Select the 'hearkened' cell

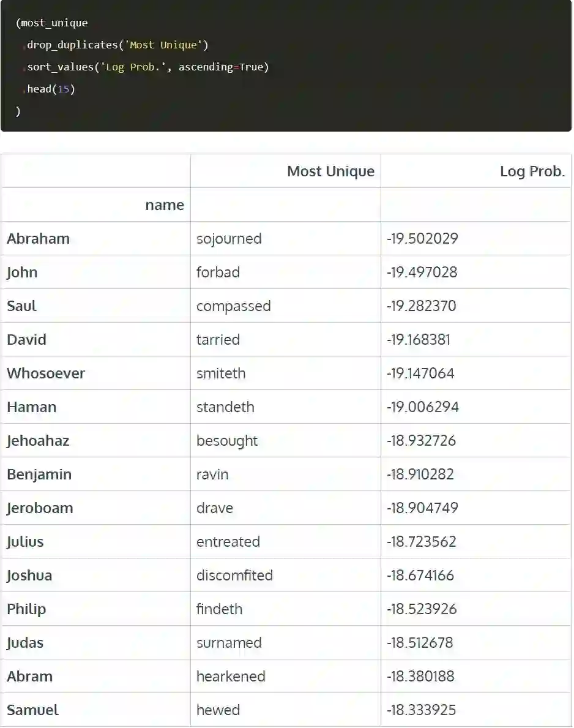pyautogui.click(x=231, y=677)
